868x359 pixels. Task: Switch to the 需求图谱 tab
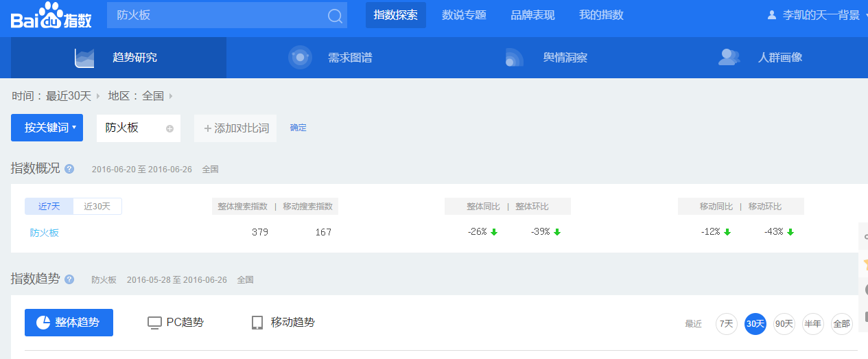coord(334,58)
